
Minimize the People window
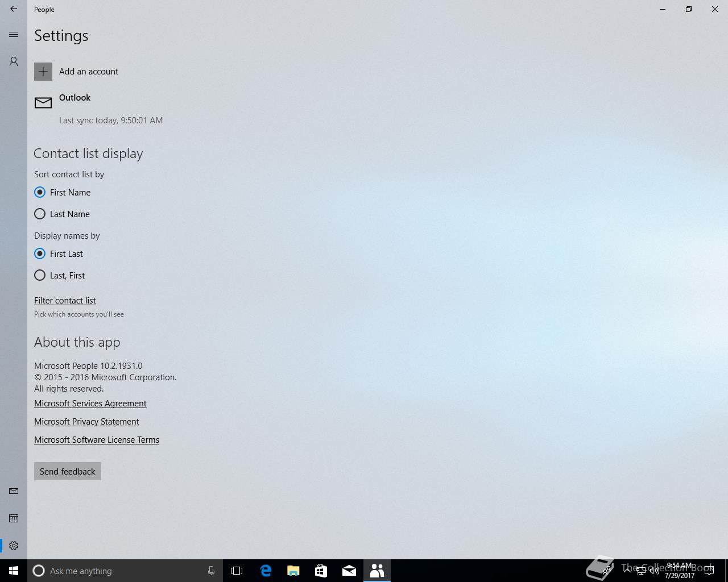(663, 9)
